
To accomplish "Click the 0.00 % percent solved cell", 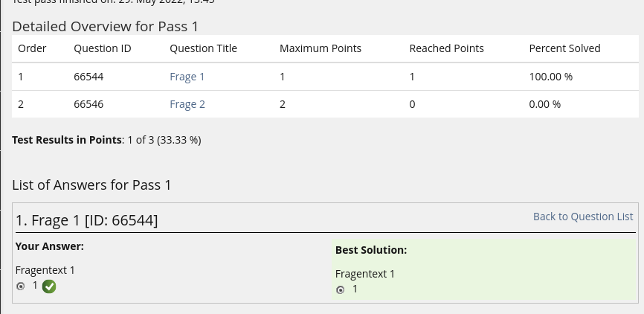I will coord(544,104).
